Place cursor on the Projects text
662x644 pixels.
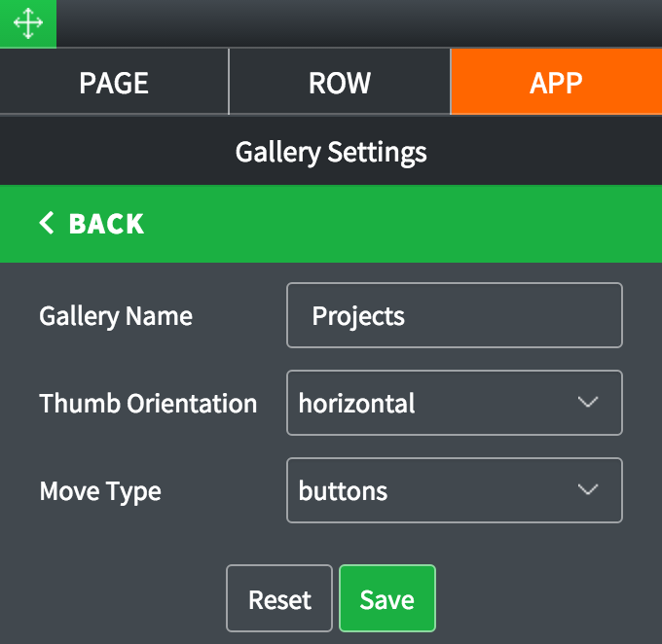pos(358,316)
